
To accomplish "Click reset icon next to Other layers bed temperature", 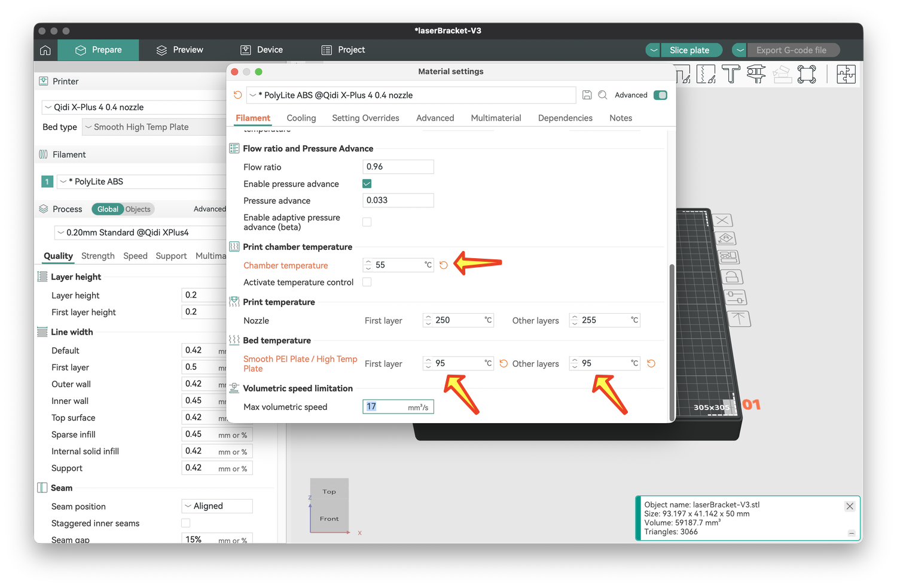I will click(651, 363).
